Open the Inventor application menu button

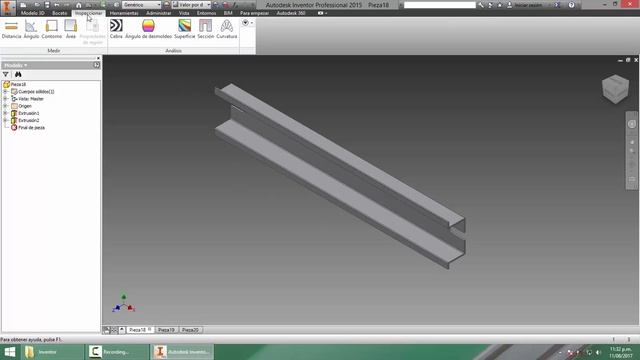[8, 7]
